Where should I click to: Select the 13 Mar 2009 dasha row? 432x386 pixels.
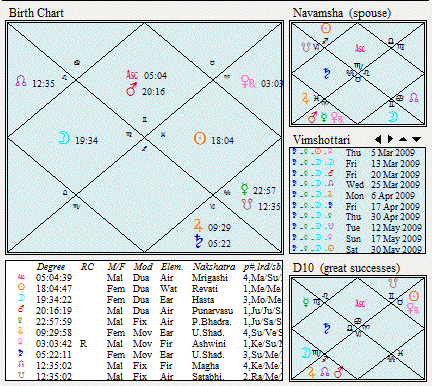point(357,164)
